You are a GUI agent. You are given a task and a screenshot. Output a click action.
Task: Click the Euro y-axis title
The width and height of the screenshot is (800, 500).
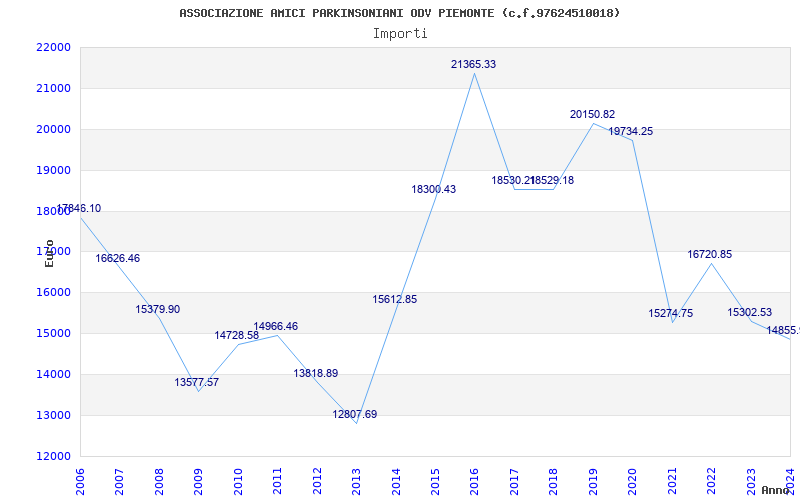pos(49,253)
